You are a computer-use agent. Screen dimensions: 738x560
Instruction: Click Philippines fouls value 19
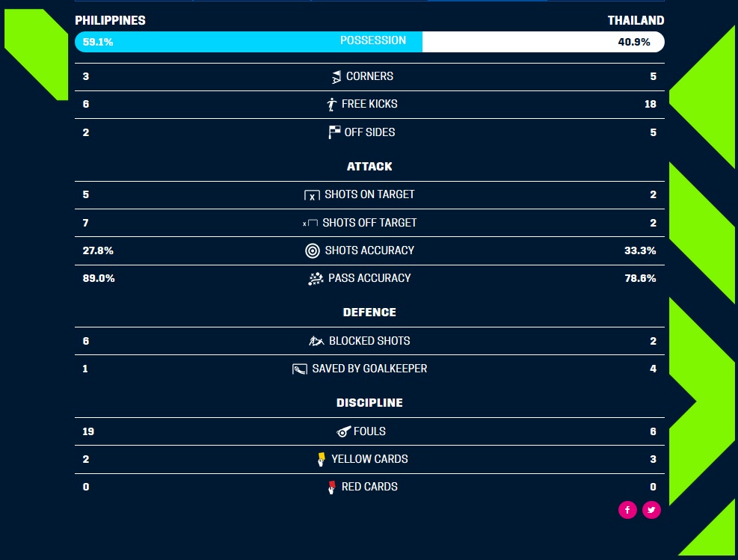pyautogui.click(x=88, y=431)
